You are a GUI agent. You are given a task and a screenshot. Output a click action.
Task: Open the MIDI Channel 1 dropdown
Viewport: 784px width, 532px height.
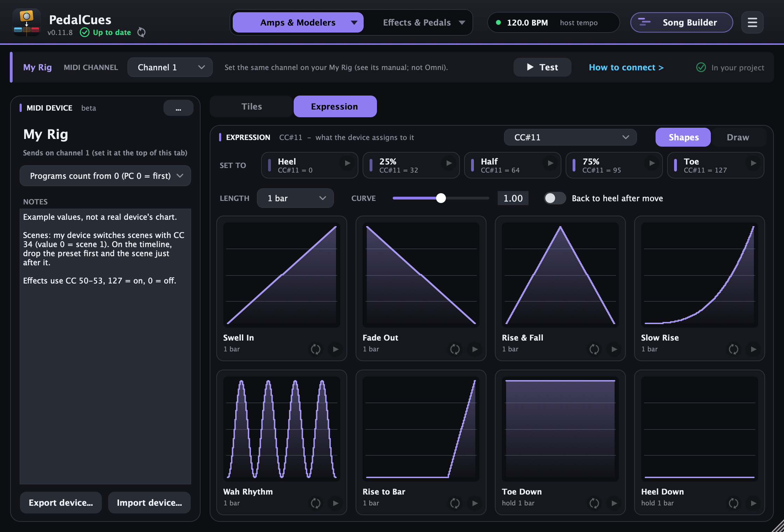point(170,67)
